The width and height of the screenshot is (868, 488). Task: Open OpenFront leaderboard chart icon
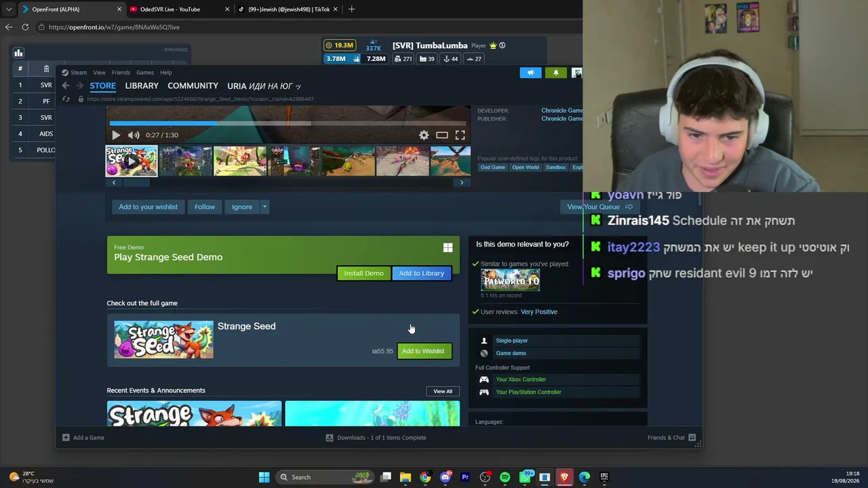tap(18, 53)
